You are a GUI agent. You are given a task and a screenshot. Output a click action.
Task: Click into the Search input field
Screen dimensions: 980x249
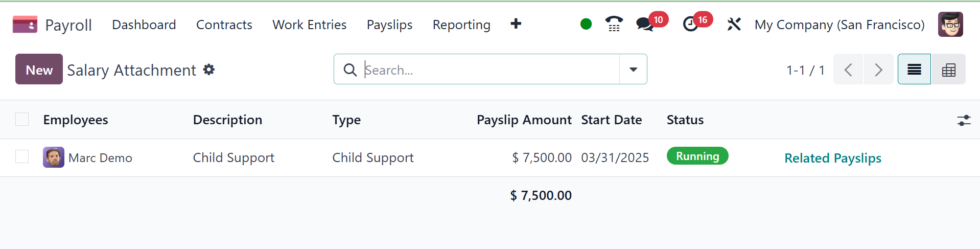(x=491, y=70)
